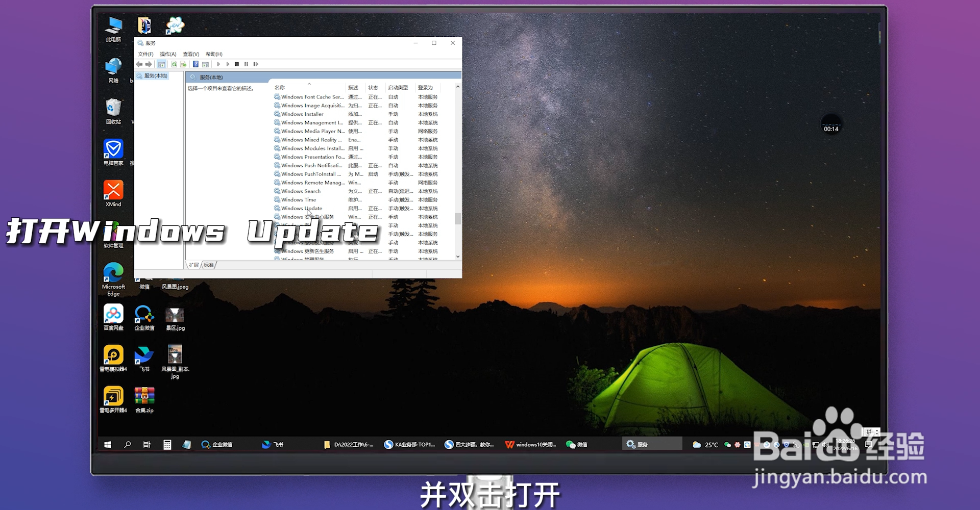Open 操作(A) menu in Services

coord(168,54)
